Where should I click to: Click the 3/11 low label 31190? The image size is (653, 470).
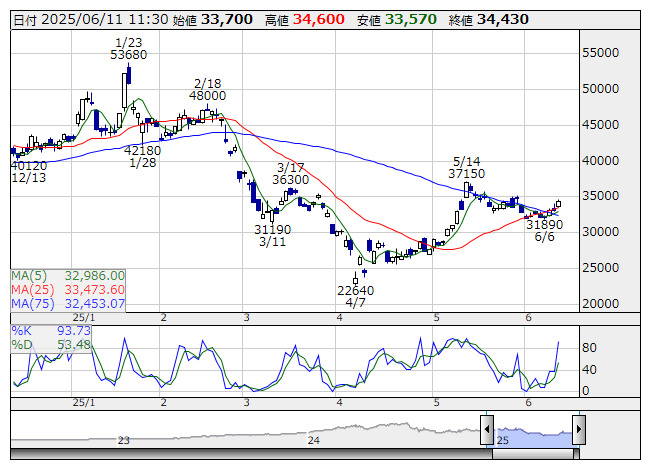click(x=273, y=229)
